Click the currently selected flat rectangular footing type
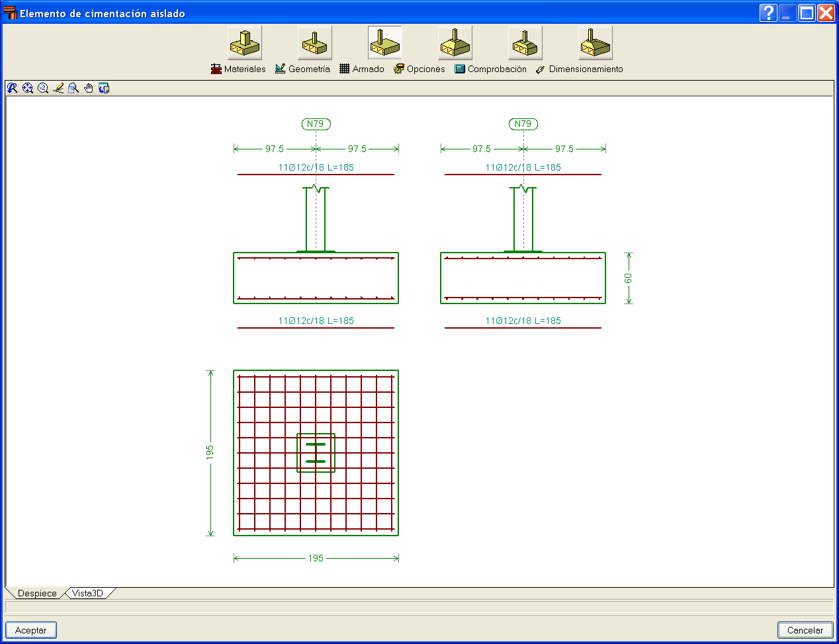Viewport: 839px width, 644px height. (385, 43)
